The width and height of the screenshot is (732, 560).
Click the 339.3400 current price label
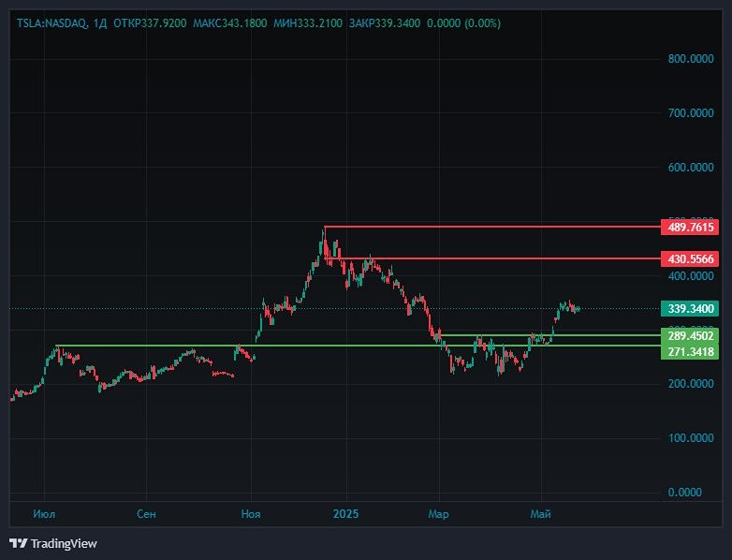click(690, 309)
